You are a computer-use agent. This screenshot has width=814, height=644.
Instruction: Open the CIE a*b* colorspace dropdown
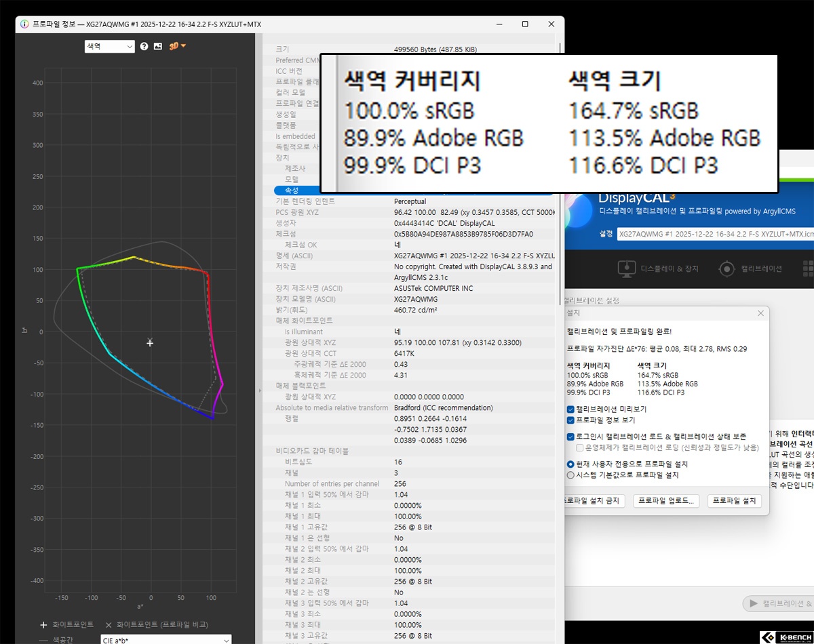(166, 639)
